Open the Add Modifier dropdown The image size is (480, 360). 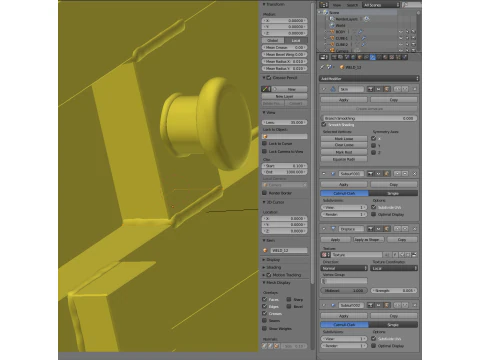(369, 79)
